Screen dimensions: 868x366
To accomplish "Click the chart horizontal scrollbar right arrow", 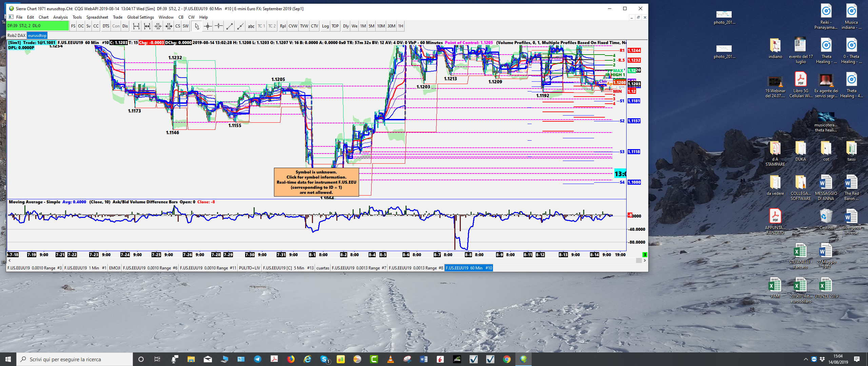I will [645, 261].
